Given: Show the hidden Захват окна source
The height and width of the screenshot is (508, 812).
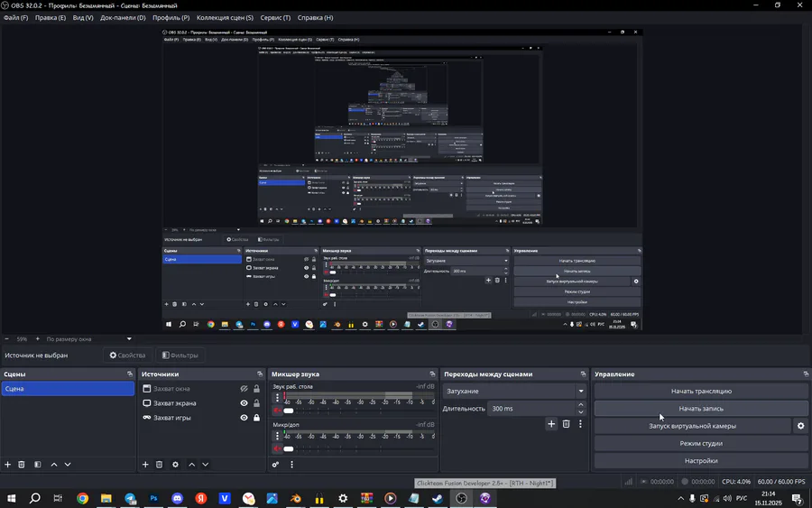Looking at the screenshot, I should (244, 389).
